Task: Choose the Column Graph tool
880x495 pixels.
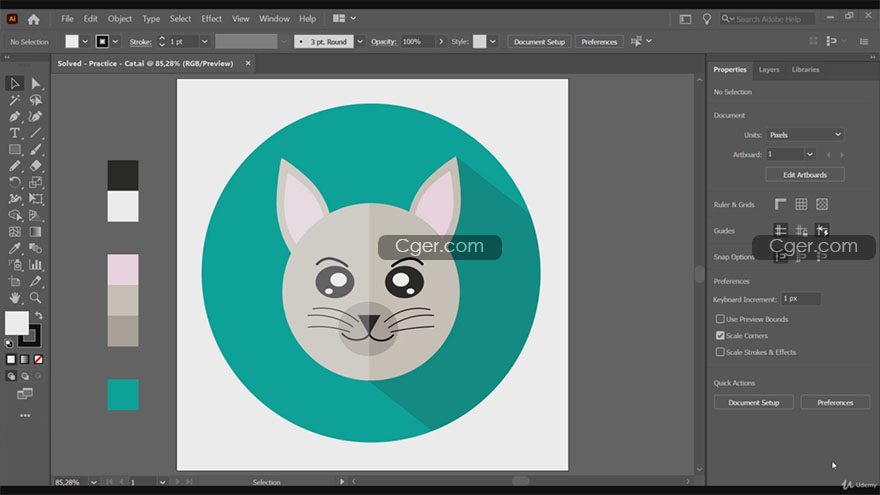Action: point(36,265)
